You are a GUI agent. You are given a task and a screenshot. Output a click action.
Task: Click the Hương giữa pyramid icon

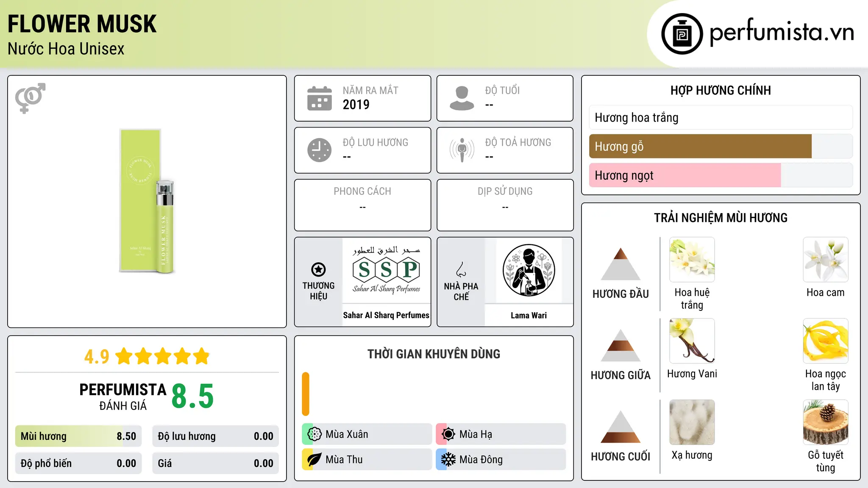[x=620, y=345]
